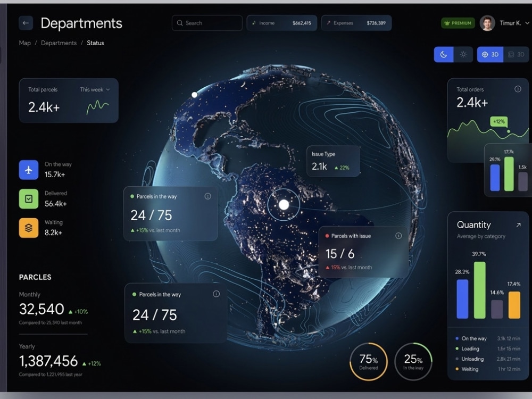532x399 pixels.
Task: Click the 25% In the way progress ring
Action: [x=413, y=361]
